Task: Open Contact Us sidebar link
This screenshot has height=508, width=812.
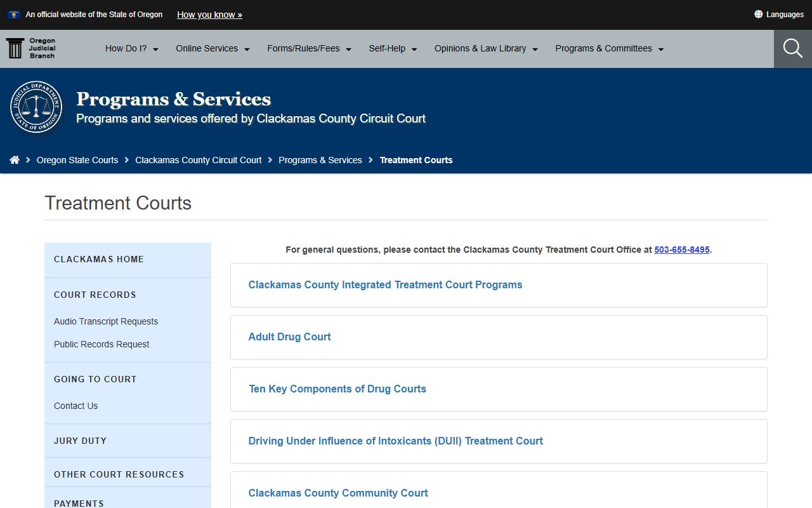Action: click(76, 406)
